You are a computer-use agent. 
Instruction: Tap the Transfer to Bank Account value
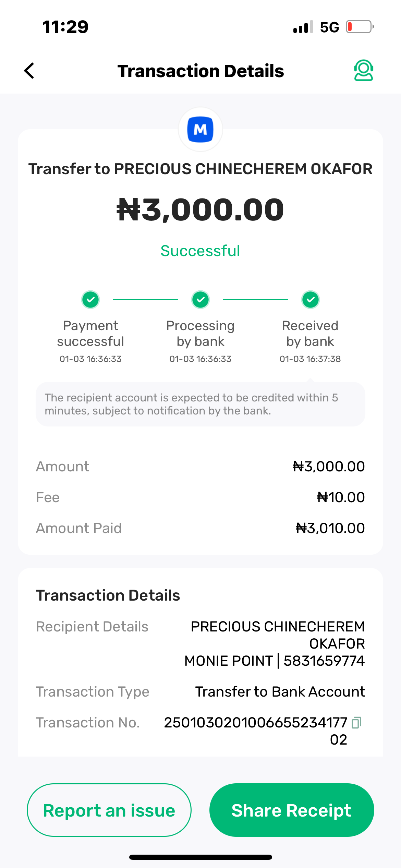point(280,691)
